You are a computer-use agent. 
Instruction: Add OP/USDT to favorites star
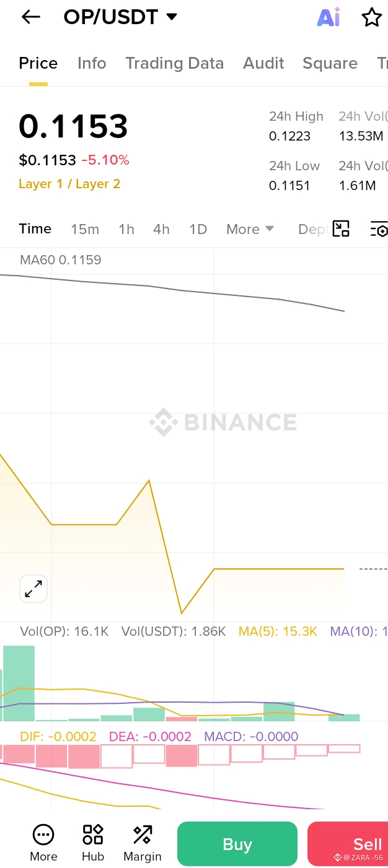click(x=372, y=17)
